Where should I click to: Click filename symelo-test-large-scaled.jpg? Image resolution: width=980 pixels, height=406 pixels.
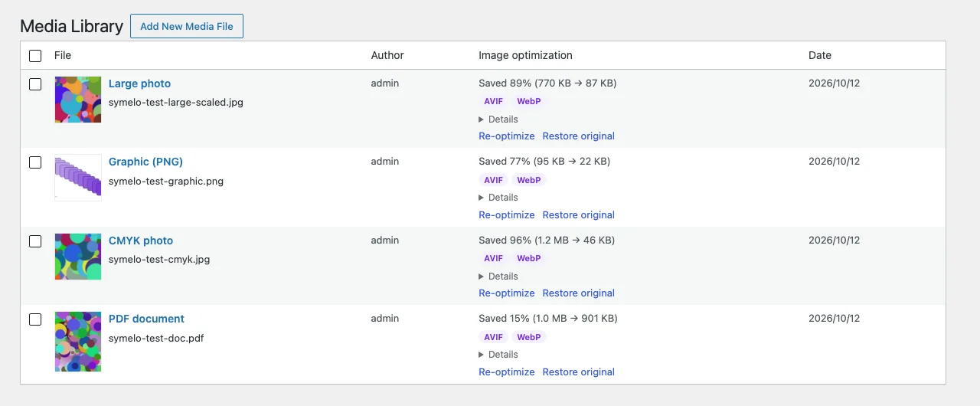[x=176, y=102]
